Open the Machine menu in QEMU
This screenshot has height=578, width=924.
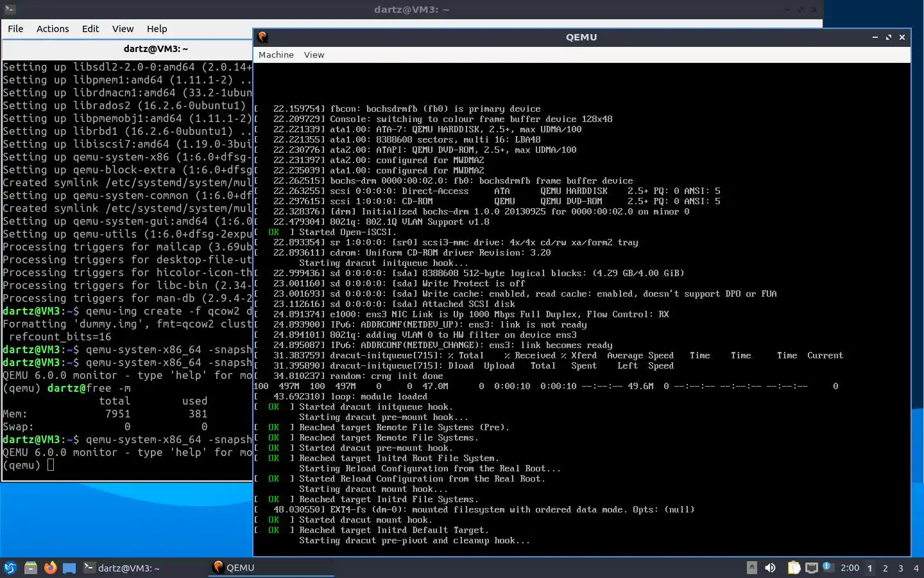(x=276, y=55)
